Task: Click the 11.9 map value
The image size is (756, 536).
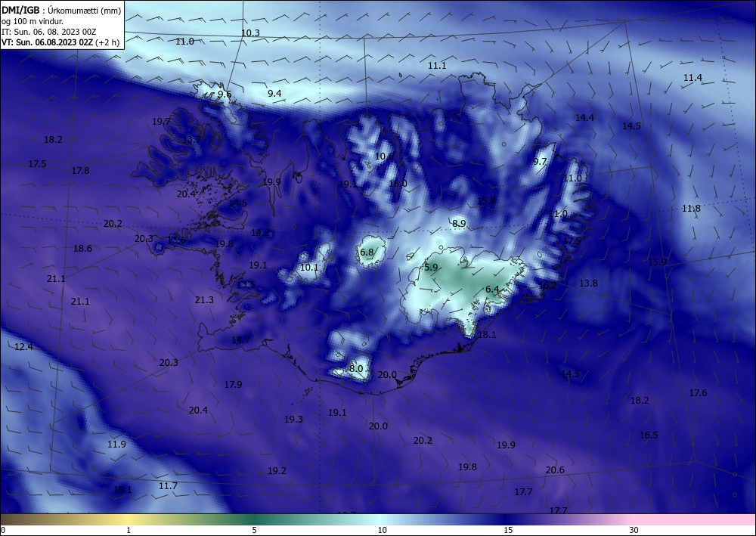Action: tap(116, 444)
